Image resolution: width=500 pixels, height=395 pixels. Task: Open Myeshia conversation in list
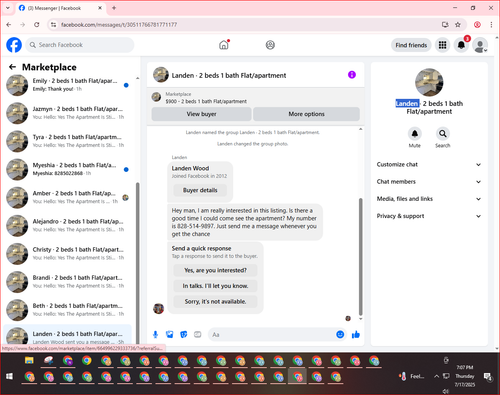coord(68,169)
